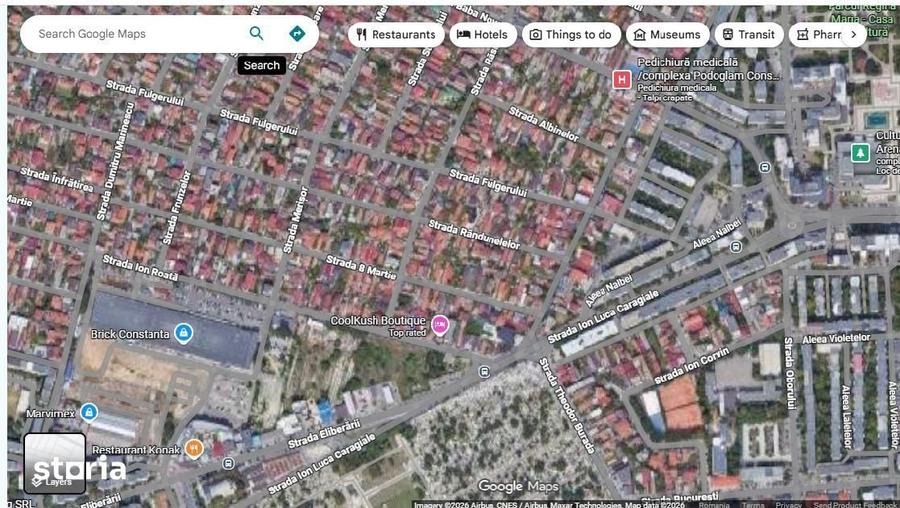Click Send Product Feedback link

pyautogui.click(x=855, y=505)
